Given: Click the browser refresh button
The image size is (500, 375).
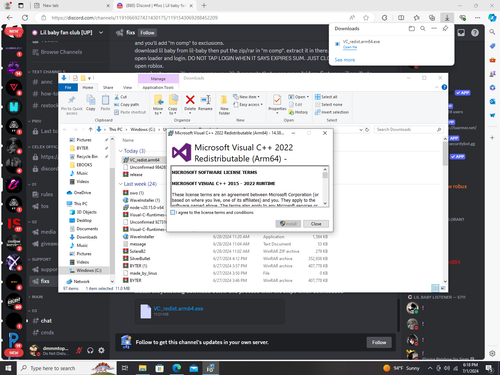Looking at the screenshot, I should click(x=25, y=18).
